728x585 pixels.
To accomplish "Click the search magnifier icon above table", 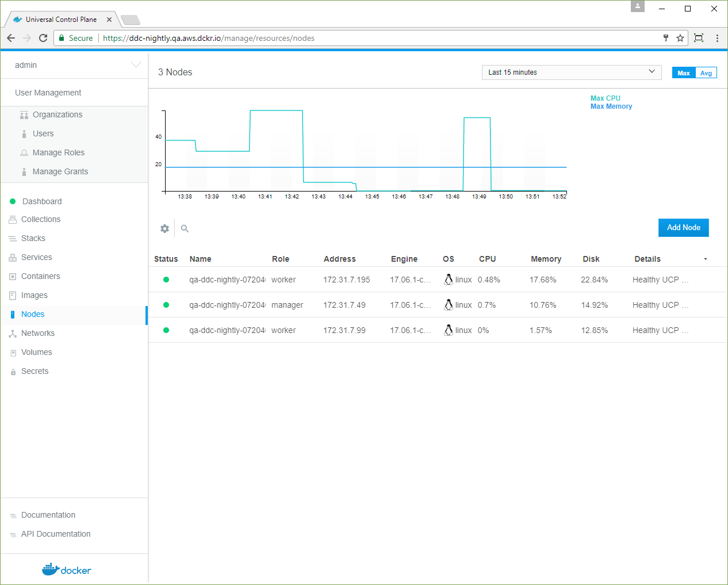I will (185, 228).
